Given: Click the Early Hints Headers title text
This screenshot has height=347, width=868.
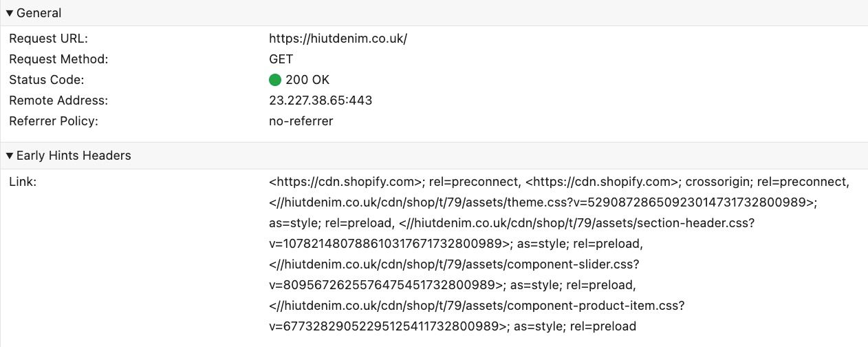Looking at the screenshot, I should coord(74,156).
